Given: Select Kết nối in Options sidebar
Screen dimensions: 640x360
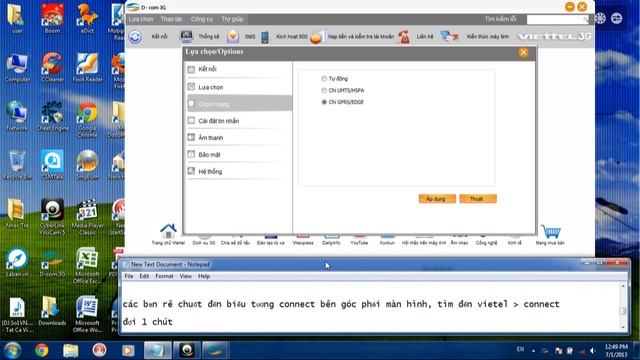Looking at the screenshot, I should [x=239, y=69].
